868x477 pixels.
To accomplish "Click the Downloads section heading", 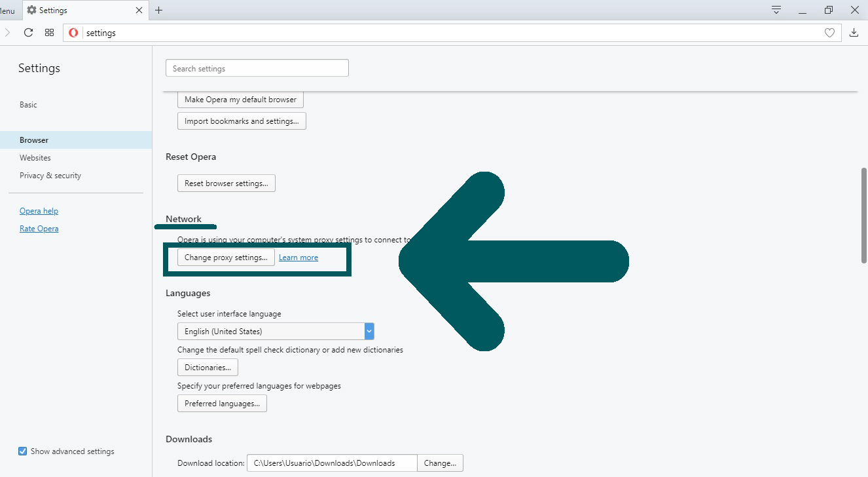I will coord(189,439).
